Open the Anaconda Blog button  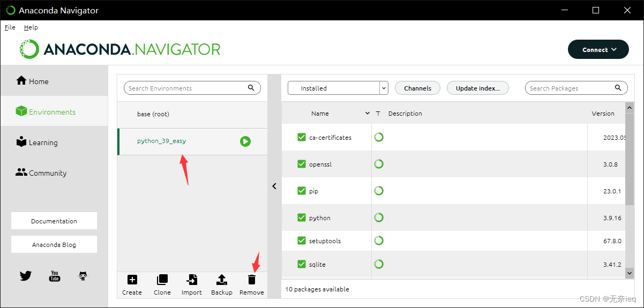coord(54,244)
